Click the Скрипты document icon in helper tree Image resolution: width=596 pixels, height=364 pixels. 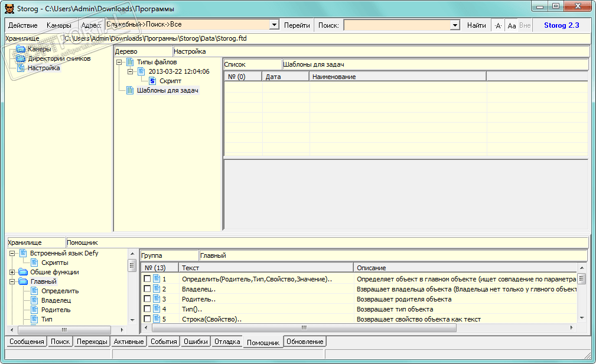[34, 263]
